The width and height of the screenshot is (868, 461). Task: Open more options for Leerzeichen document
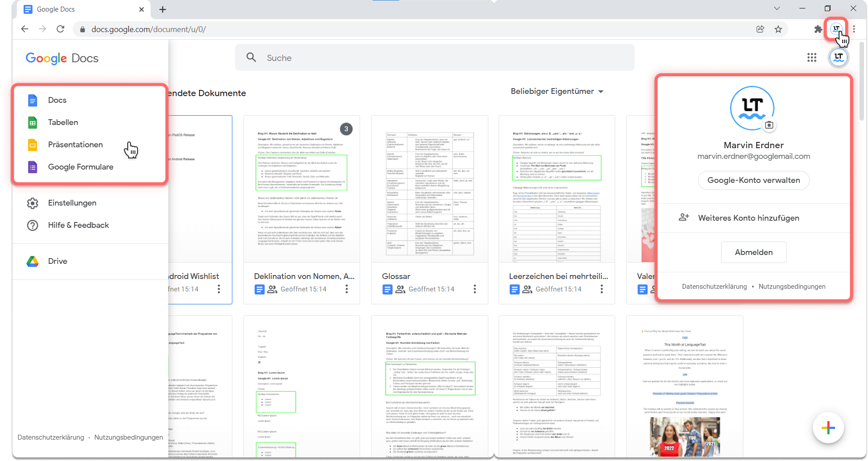tap(602, 289)
